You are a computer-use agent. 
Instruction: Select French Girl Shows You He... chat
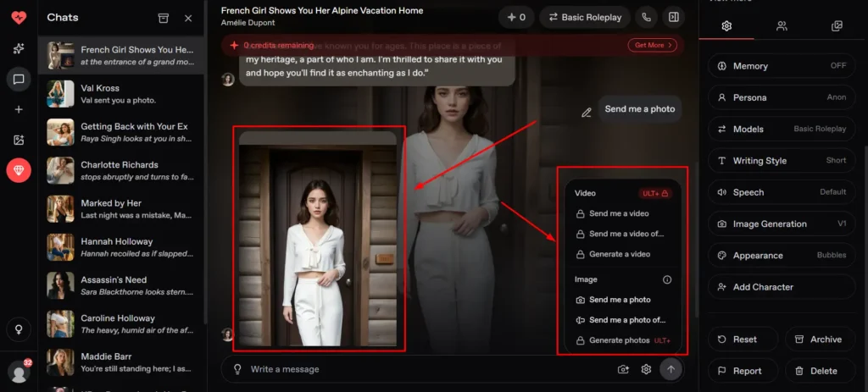(x=120, y=55)
